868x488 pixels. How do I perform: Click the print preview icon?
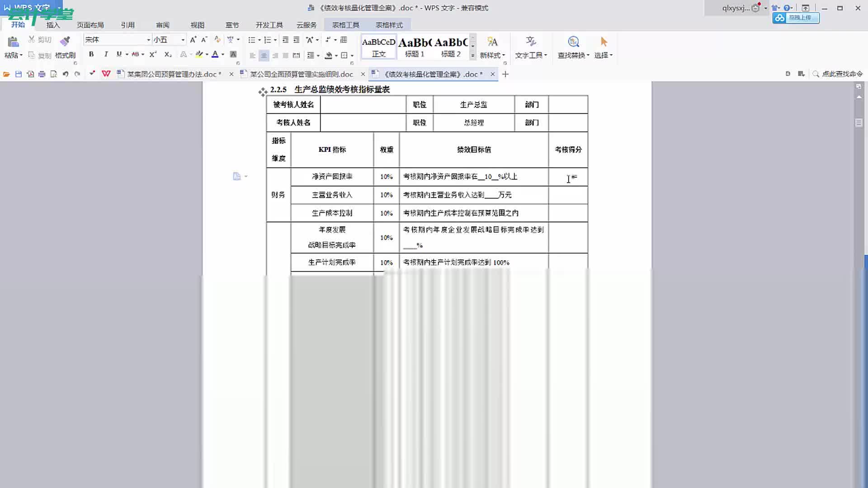click(x=54, y=74)
